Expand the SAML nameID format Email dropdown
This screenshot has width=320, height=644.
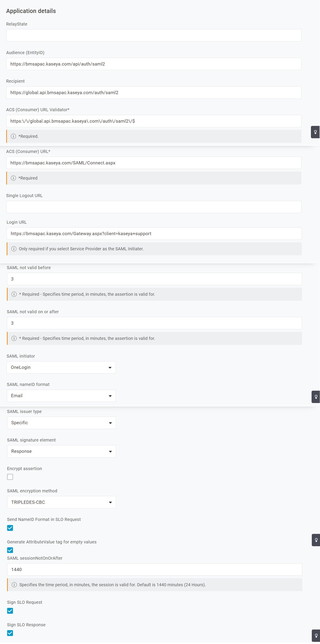(x=61, y=396)
